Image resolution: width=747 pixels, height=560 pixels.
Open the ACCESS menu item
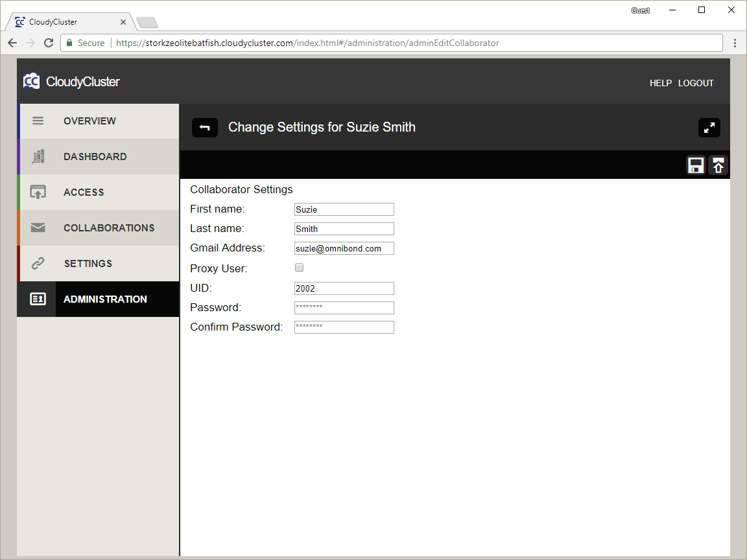point(99,192)
